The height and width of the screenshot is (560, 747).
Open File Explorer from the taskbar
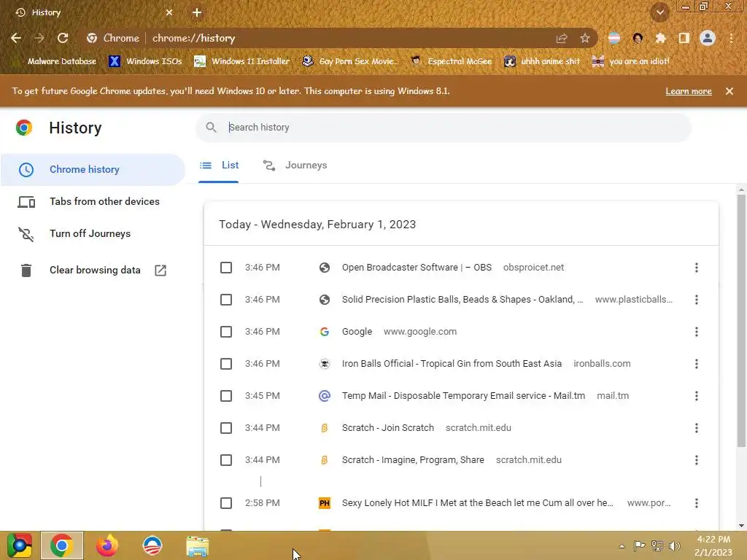pyautogui.click(x=197, y=546)
